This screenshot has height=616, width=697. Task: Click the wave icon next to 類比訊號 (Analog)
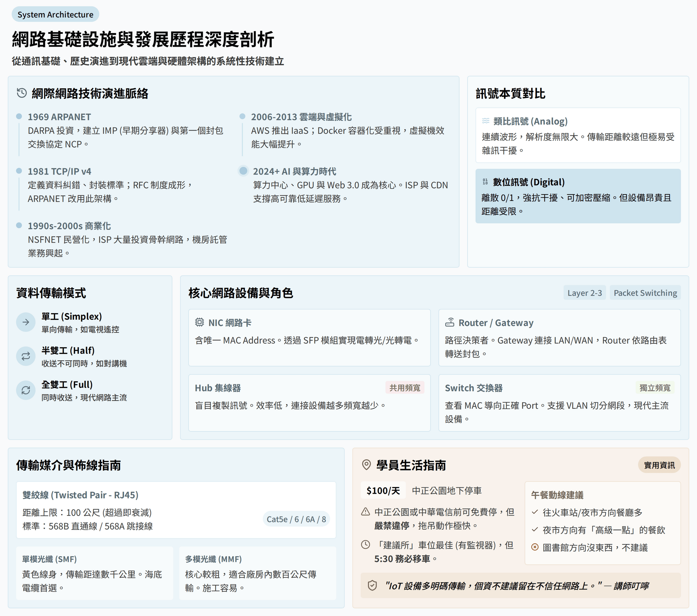pos(486,121)
